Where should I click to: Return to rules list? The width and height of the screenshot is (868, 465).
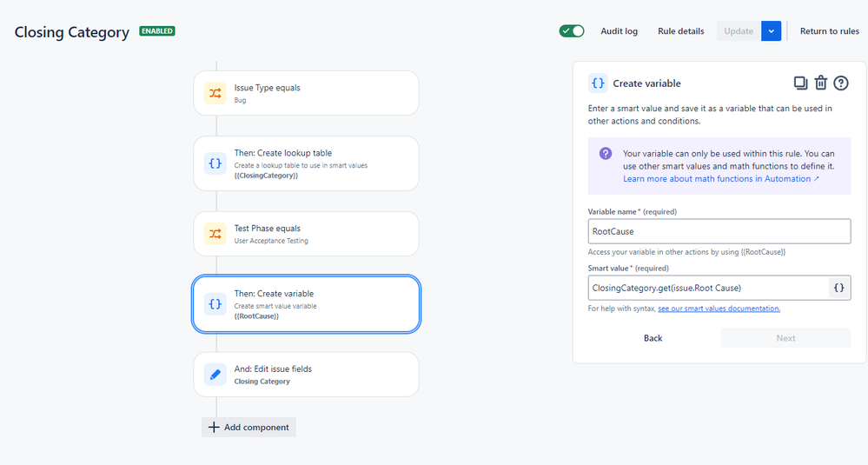tap(829, 31)
